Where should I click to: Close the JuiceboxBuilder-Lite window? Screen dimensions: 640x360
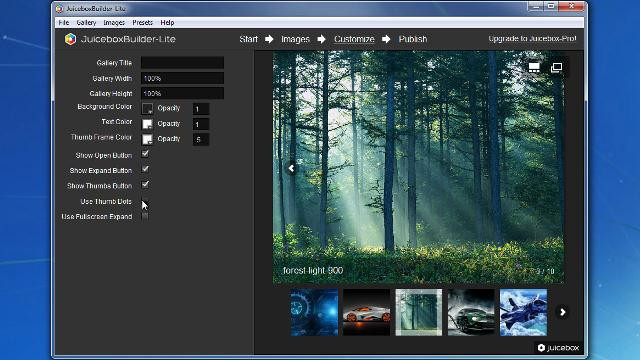pos(571,7)
